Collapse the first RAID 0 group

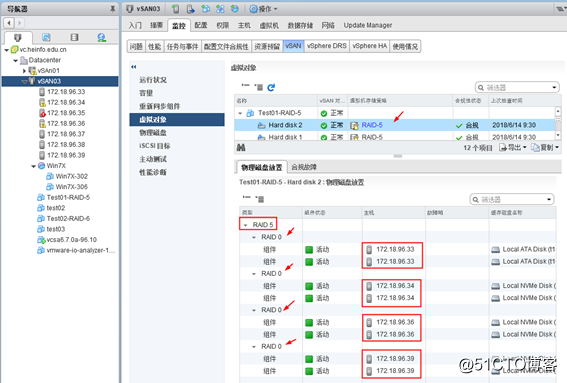point(254,238)
